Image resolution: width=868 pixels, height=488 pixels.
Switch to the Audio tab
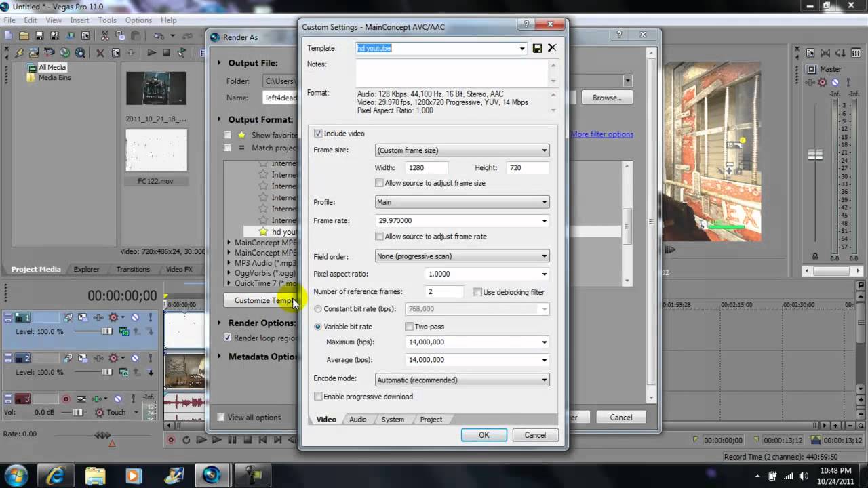pos(358,420)
